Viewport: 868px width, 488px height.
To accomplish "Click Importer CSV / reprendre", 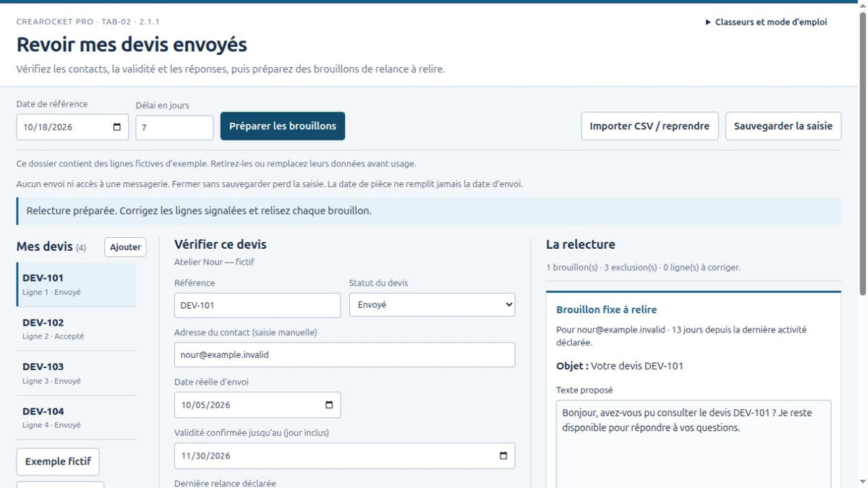I will point(650,126).
